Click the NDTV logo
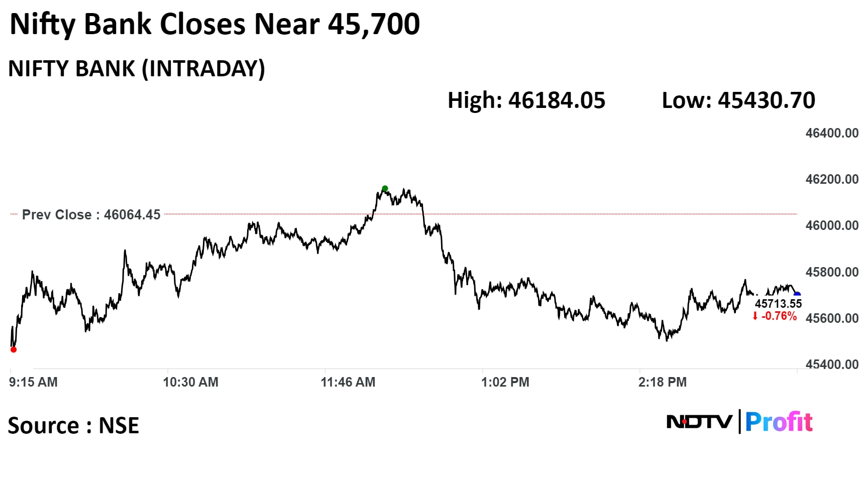The height and width of the screenshot is (488, 868). (699, 422)
